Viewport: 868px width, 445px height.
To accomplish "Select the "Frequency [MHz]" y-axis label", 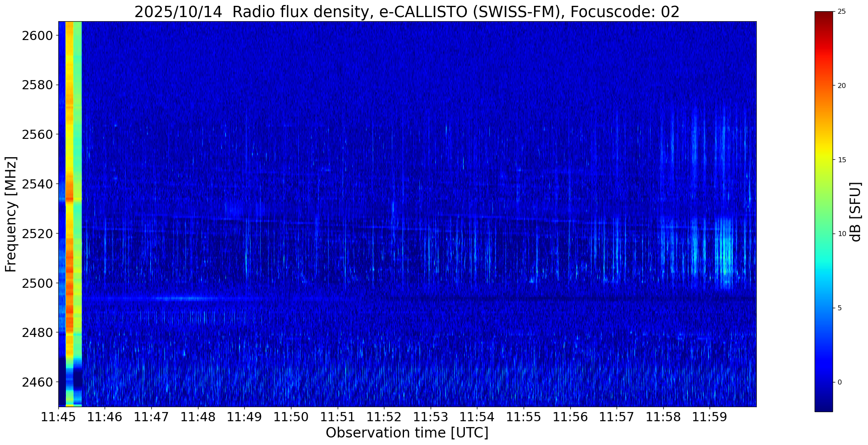I will pos(11,214).
